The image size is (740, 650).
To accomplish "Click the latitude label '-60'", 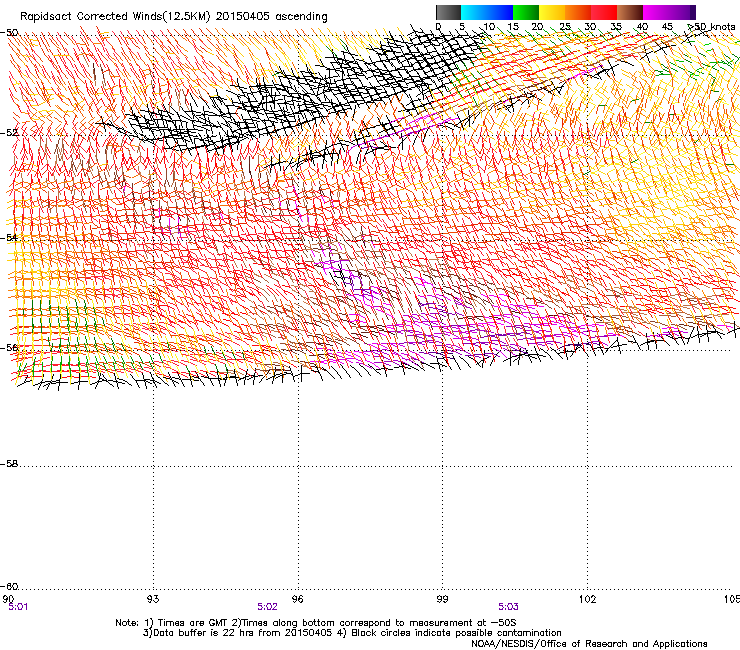I will tap(9, 587).
